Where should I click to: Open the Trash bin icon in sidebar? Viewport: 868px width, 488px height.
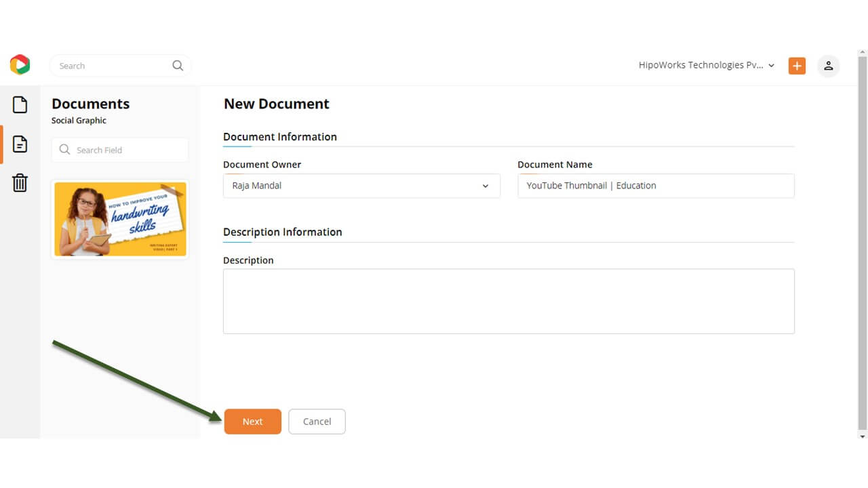pyautogui.click(x=20, y=182)
